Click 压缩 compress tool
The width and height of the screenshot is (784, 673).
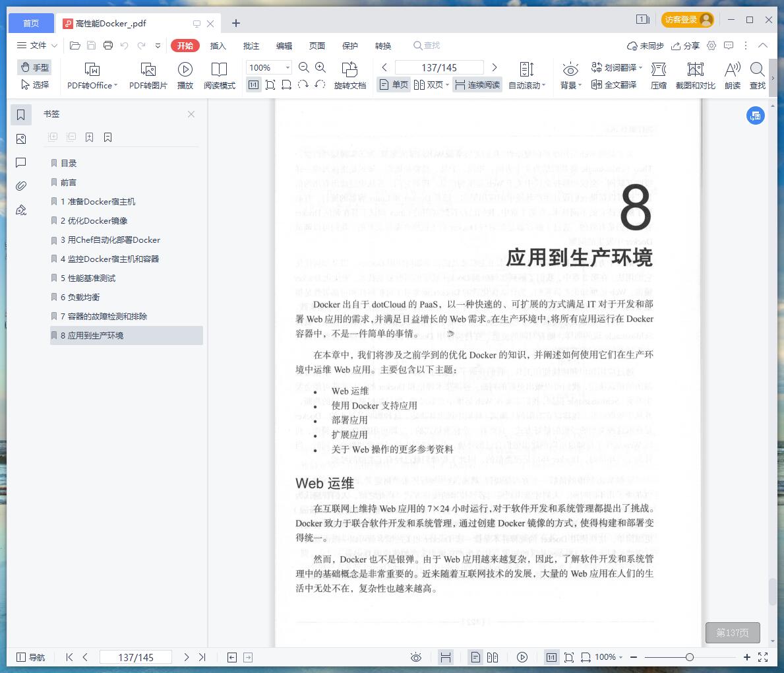tap(659, 76)
